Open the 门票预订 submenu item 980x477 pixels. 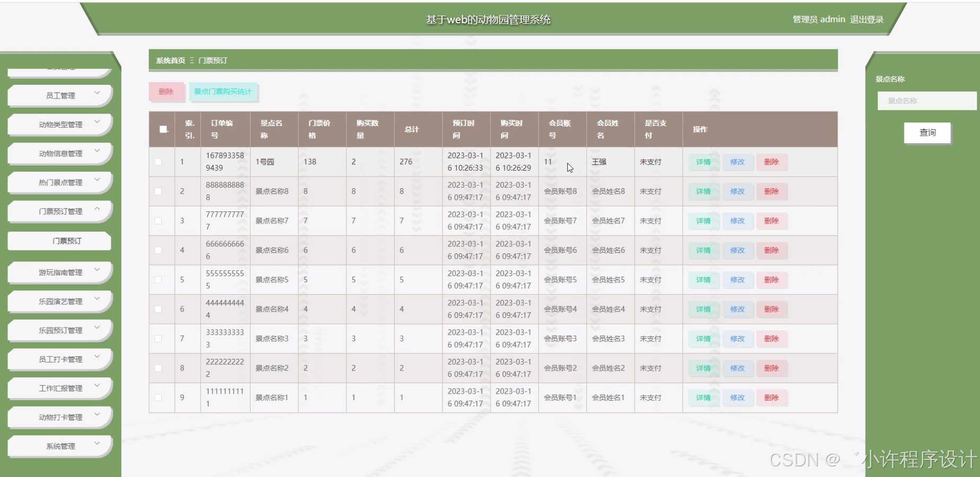pos(60,241)
